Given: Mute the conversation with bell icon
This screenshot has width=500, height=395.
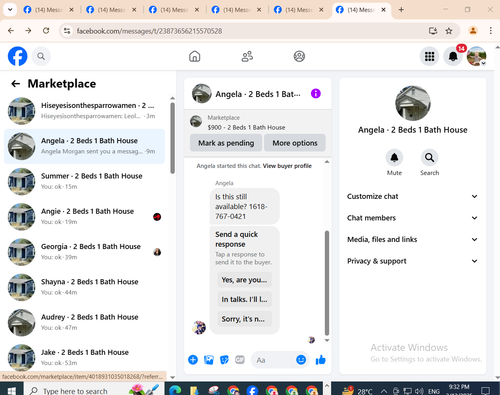Looking at the screenshot, I should (394, 157).
